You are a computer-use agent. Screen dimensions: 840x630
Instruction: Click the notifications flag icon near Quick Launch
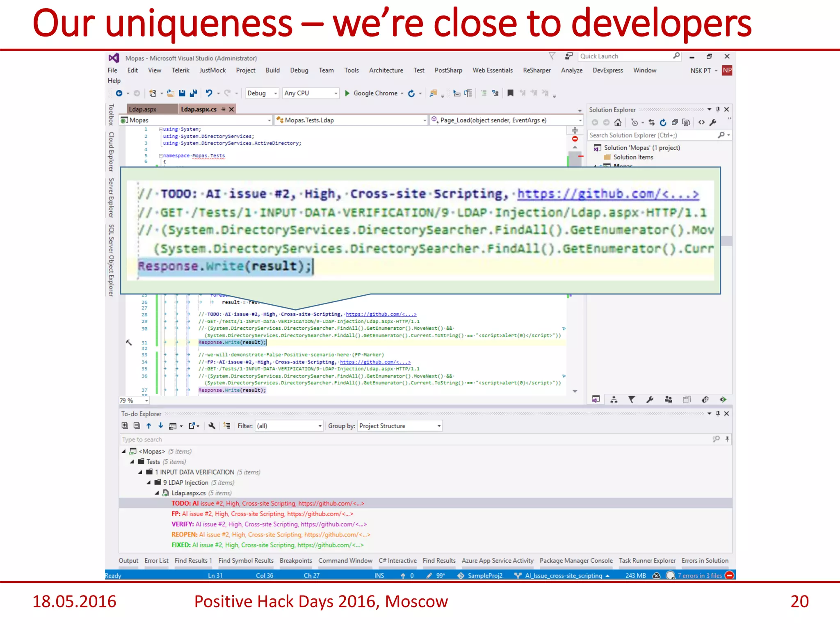(x=552, y=56)
